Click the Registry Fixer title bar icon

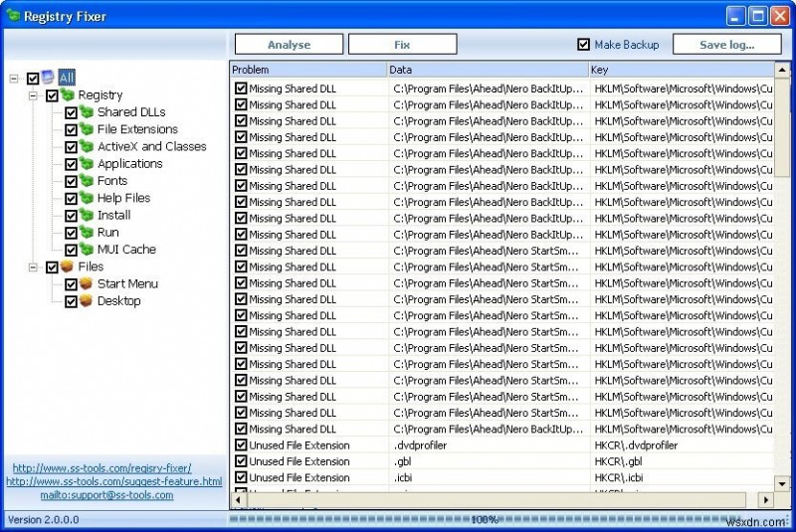[x=13, y=15]
